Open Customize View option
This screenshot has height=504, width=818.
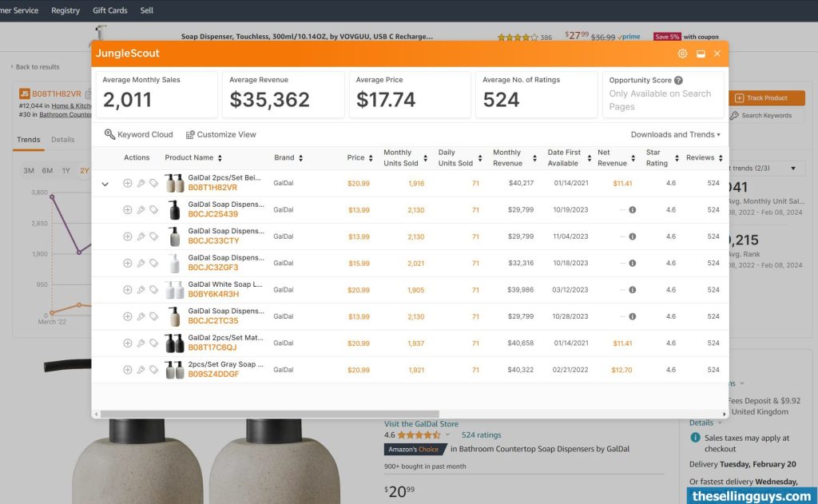coord(220,135)
